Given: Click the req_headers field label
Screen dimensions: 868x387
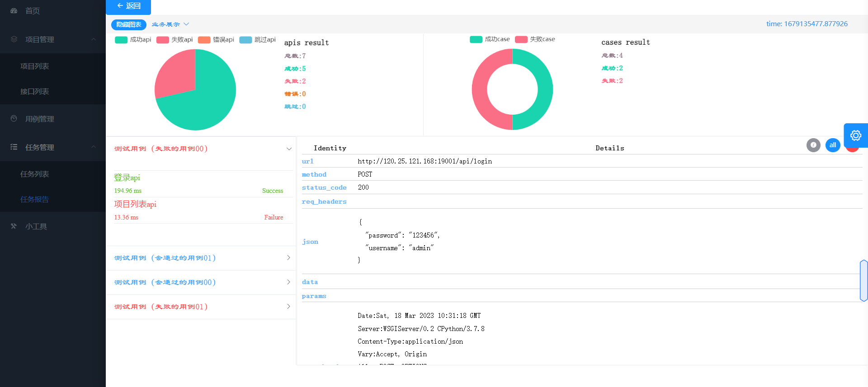Looking at the screenshot, I should [324, 202].
